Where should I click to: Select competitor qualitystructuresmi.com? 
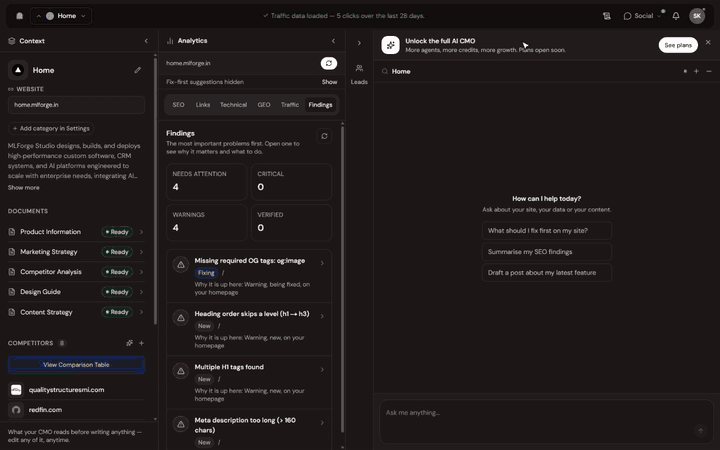point(76,390)
